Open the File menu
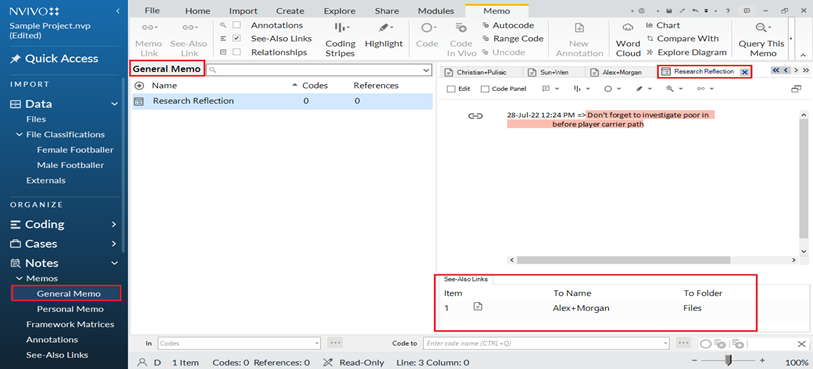 (x=152, y=11)
